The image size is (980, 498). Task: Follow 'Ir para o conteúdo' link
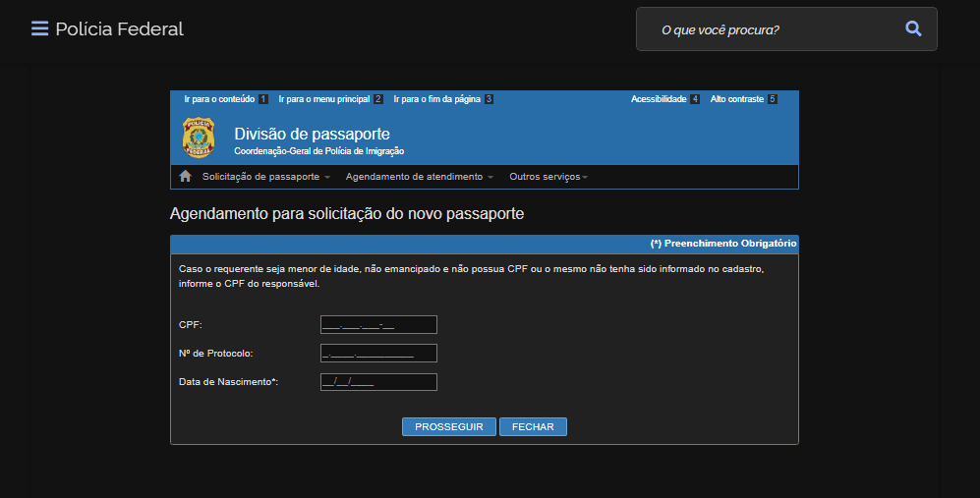[x=220, y=99]
